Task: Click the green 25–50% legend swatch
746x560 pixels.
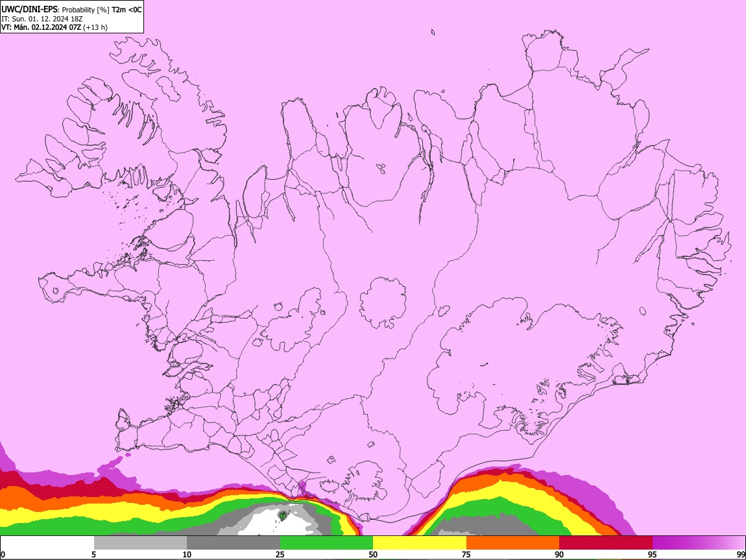Action: 326,542
